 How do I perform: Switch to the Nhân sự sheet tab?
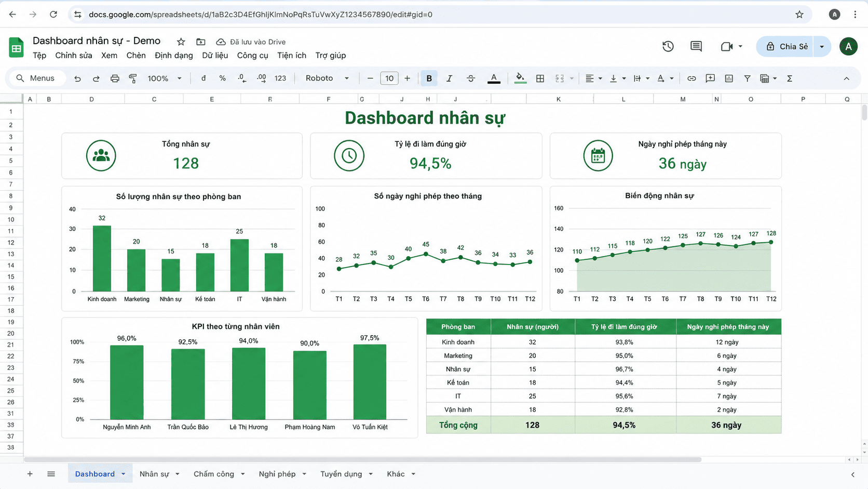click(x=154, y=474)
